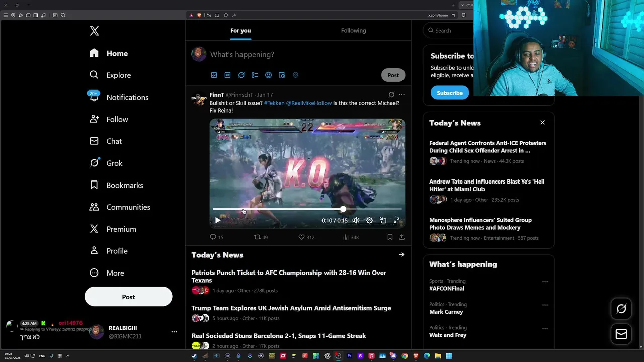Click the X logo icon
The width and height of the screenshot is (644, 362).
pyautogui.click(x=94, y=31)
